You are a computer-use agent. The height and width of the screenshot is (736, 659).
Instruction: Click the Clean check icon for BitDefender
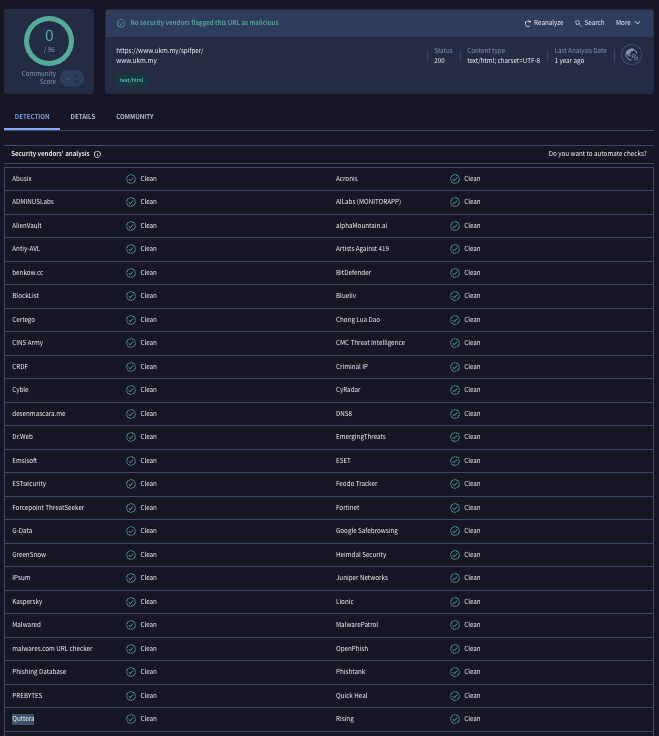[455, 273]
